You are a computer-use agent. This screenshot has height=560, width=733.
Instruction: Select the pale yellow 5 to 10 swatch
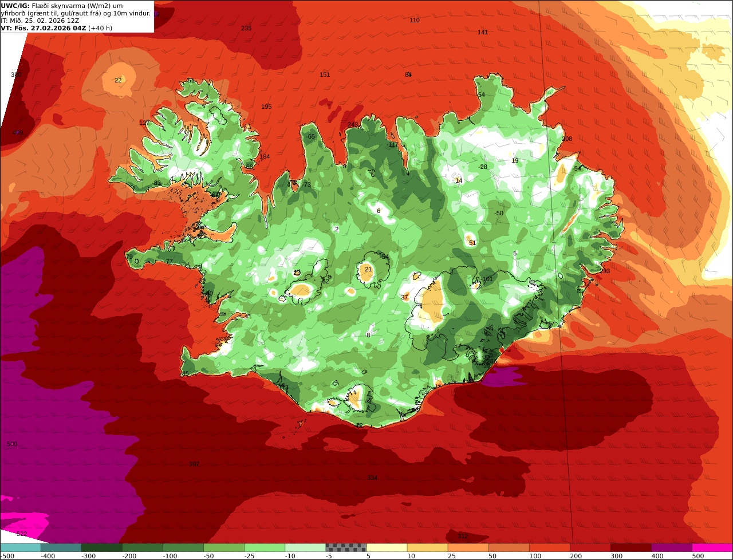(x=387, y=547)
